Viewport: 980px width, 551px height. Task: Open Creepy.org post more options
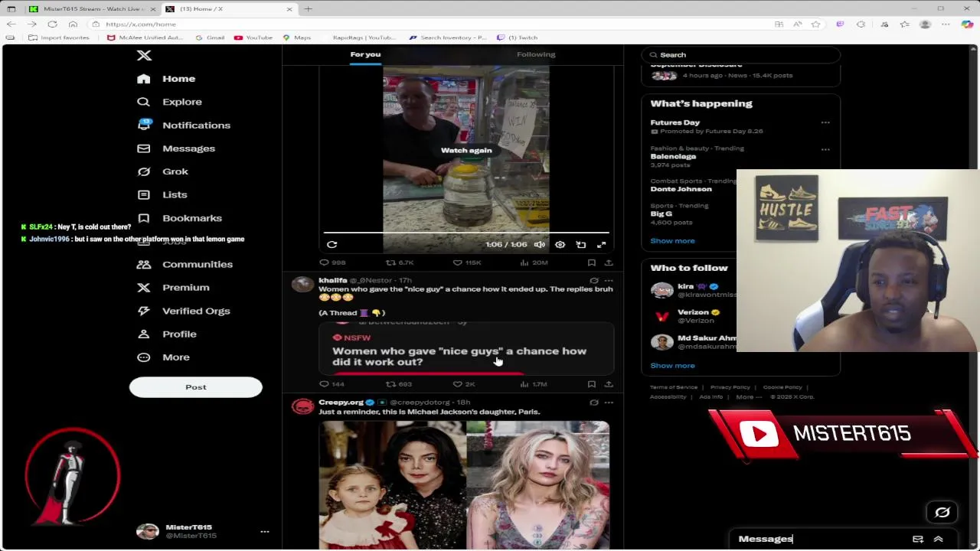[x=609, y=403]
